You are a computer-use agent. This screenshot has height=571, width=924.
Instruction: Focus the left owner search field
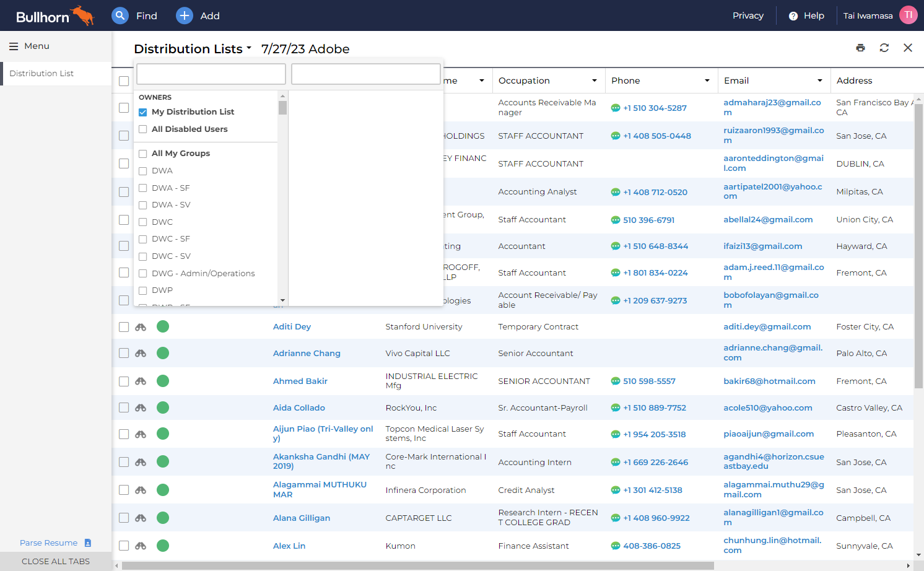tap(211, 74)
